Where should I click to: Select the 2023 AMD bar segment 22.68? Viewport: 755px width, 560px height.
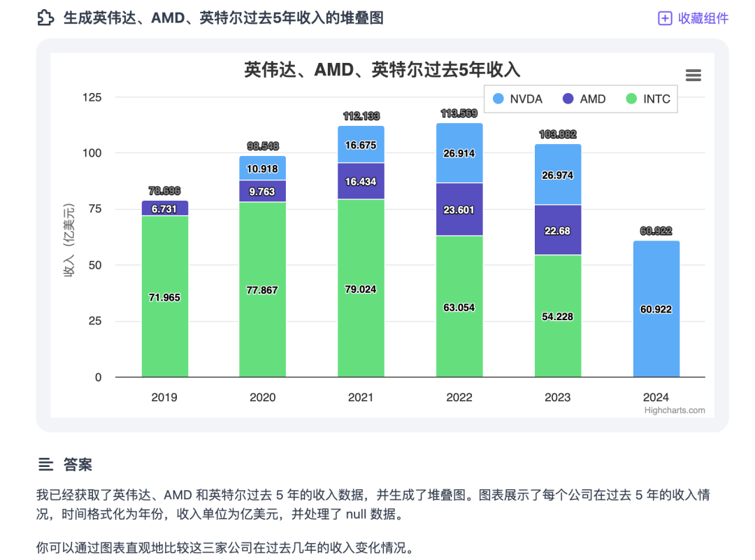coord(558,230)
